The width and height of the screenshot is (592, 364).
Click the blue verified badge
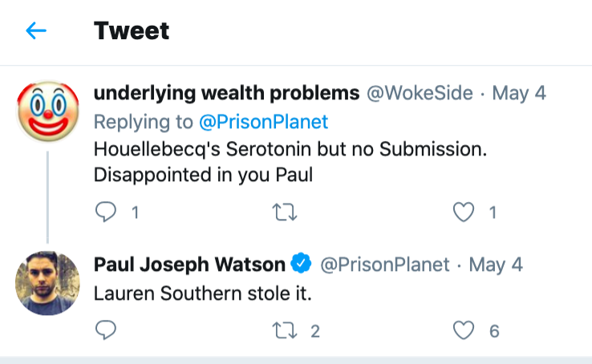[x=301, y=264]
